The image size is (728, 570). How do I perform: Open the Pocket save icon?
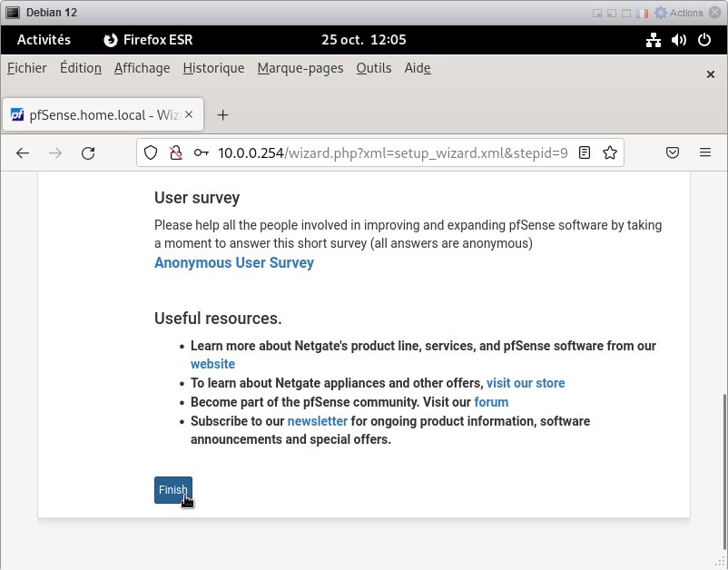pos(673,152)
